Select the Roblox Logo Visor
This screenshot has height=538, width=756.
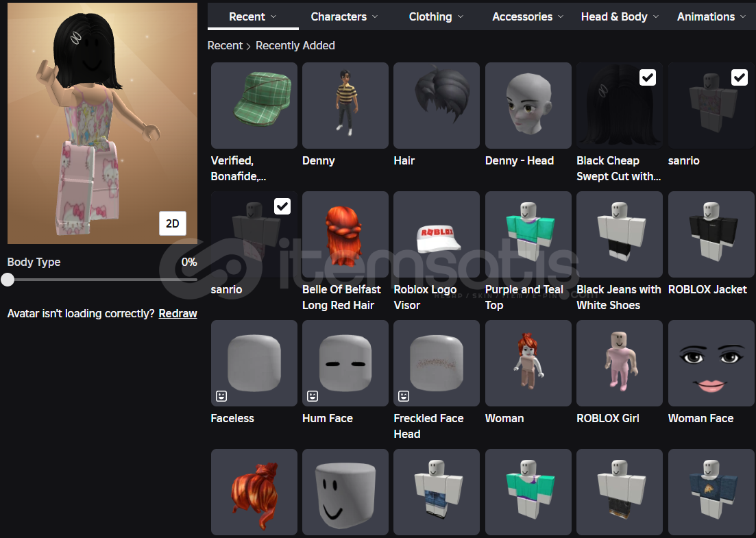(x=436, y=234)
